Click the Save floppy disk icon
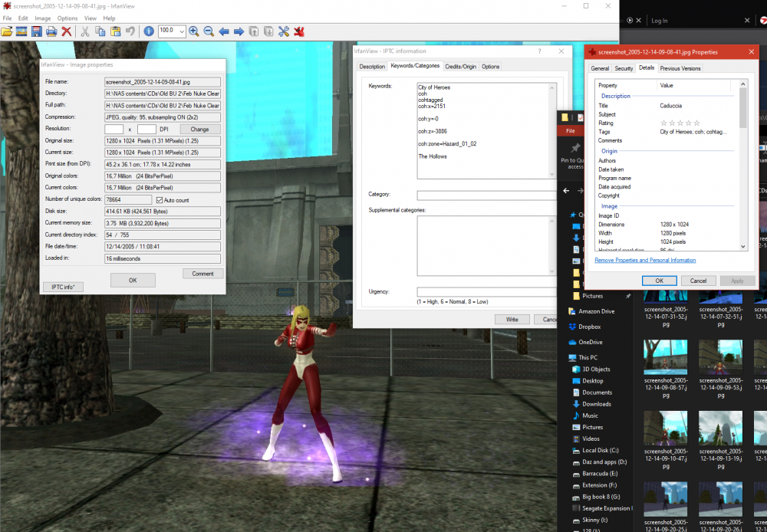This screenshot has height=532, width=767. tap(36, 31)
